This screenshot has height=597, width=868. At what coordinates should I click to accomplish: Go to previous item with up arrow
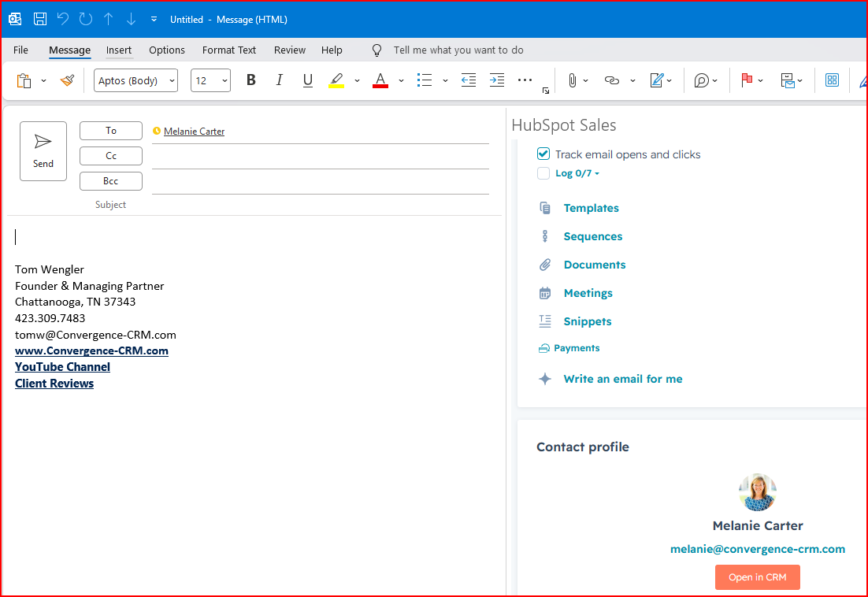[x=109, y=19]
